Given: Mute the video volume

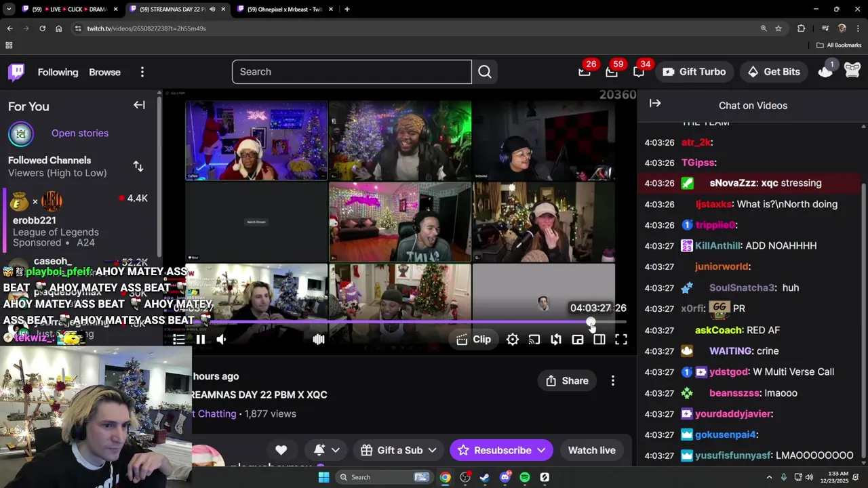Looking at the screenshot, I should (x=221, y=340).
